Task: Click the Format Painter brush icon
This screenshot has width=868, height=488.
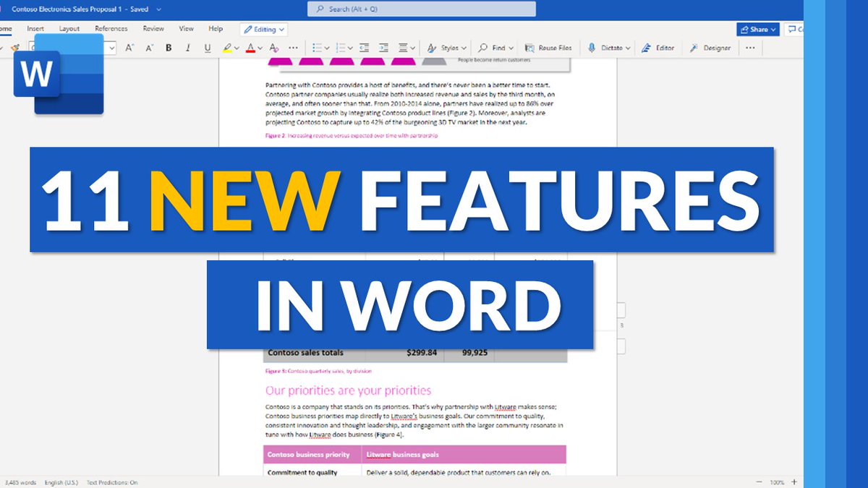Action: tap(14, 48)
